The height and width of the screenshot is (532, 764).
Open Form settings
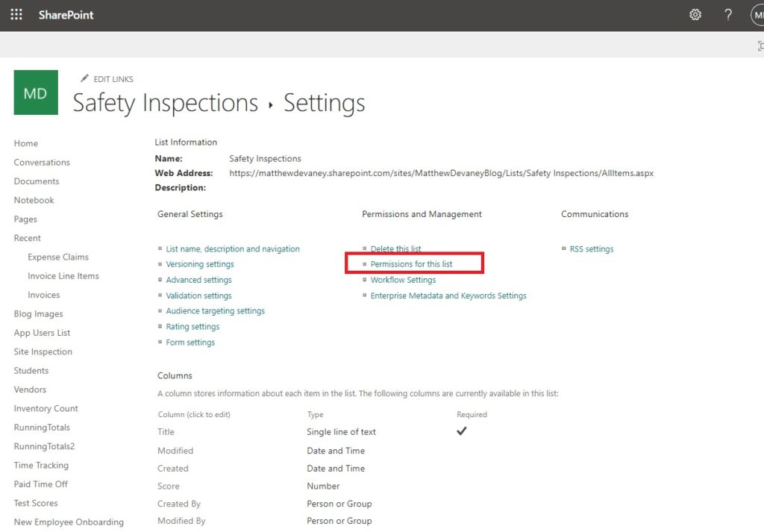(x=190, y=342)
